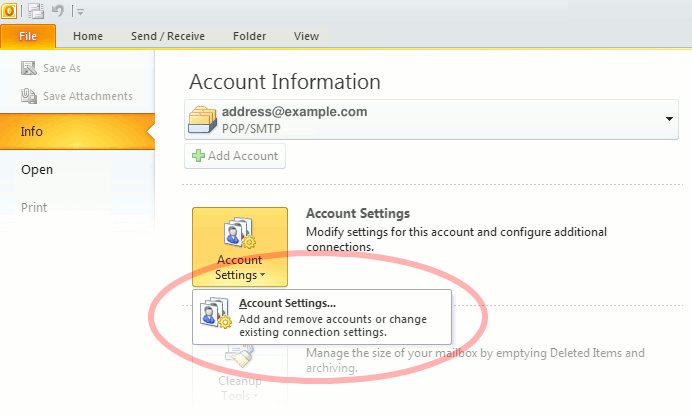The image size is (692, 417).
Task: Go to the Send / Receive tab
Action: pyautogui.click(x=167, y=36)
